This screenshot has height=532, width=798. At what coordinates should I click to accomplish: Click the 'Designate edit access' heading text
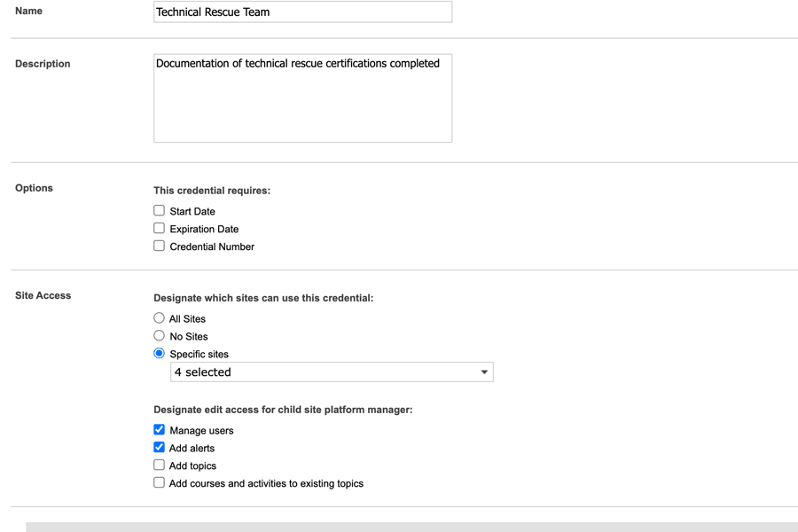(x=283, y=410)
